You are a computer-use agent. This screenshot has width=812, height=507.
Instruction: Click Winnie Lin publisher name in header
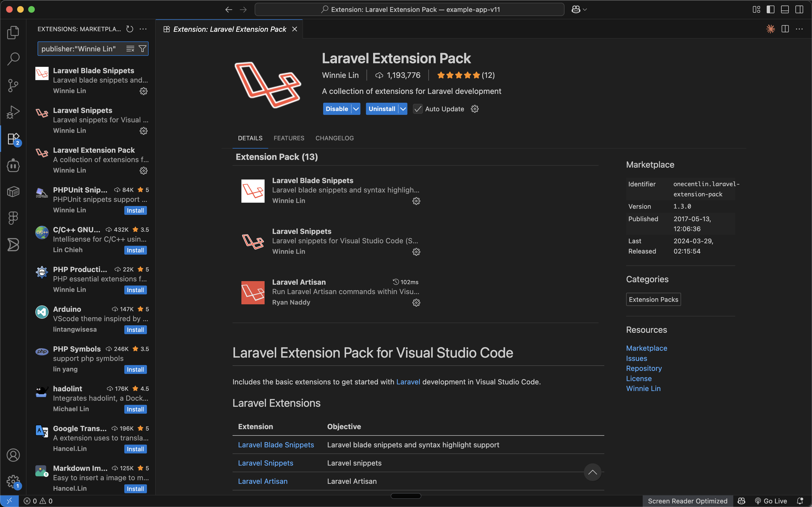click(341, 75)
